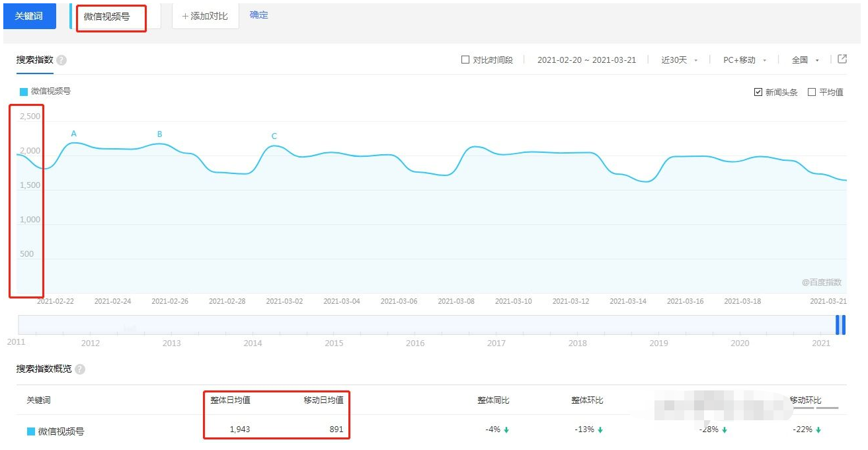This screenshot has height=450, width=868.
Task: Toggle the 微信视频号 chart legend swatch
Action: (24, 91)
